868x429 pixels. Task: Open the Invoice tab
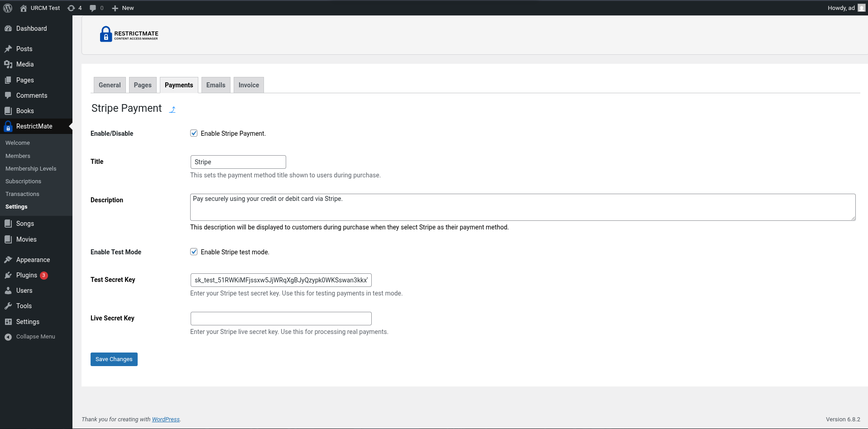(x=249, y=85)
